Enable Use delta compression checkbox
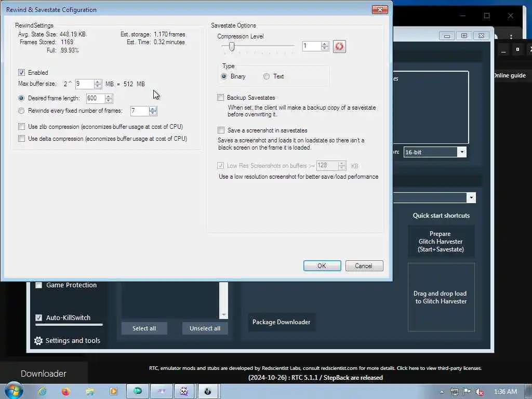Screen dimensions: 532x399 (22, 138)
